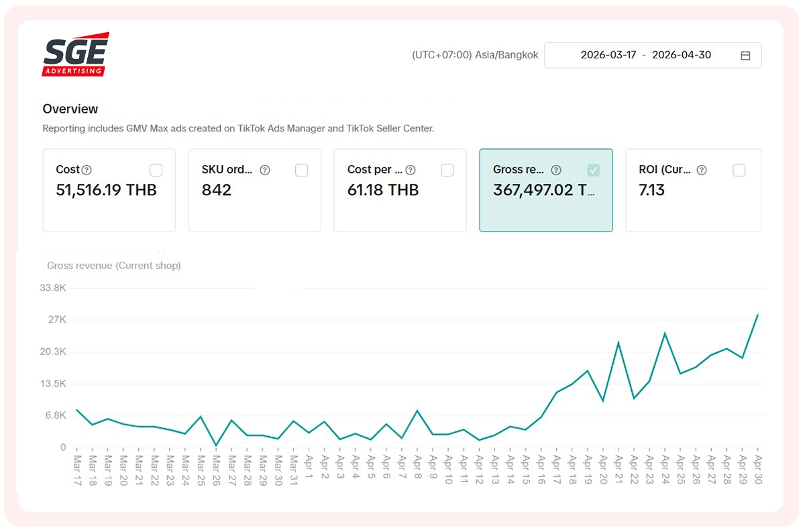Click the Apr 24 x-axis label

coord(665,470)
